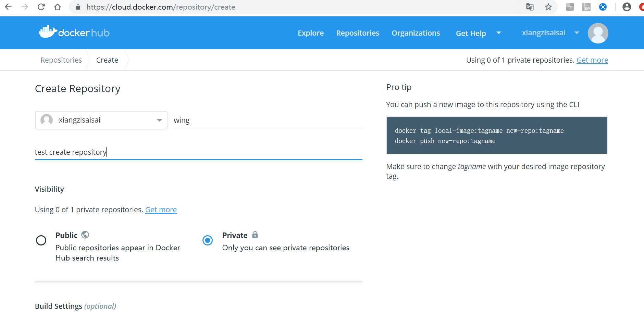
Task: Bookmark this page with the star icon
Action: point(548,7)
